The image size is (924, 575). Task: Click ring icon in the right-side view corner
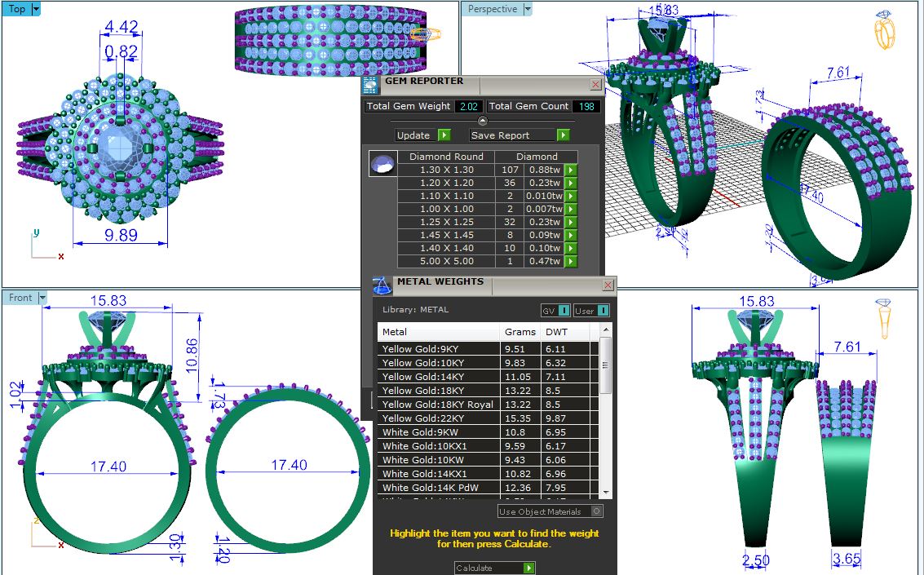[883, 317]
